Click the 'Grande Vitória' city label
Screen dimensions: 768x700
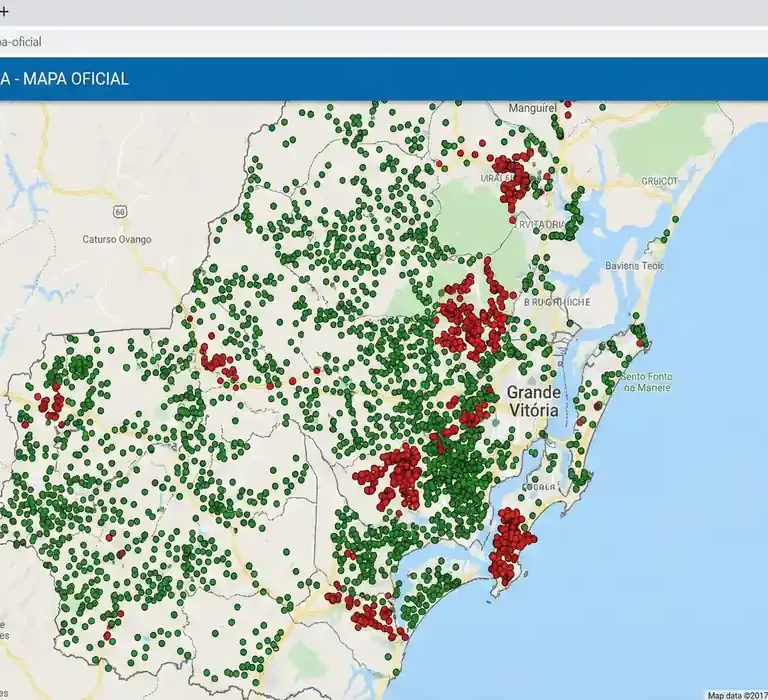pyautogui.click(x=534, y=401)
